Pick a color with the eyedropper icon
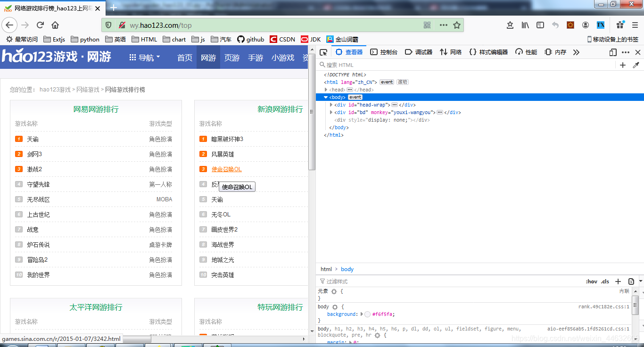The image size is (644, 347). (x=636, y=65)
